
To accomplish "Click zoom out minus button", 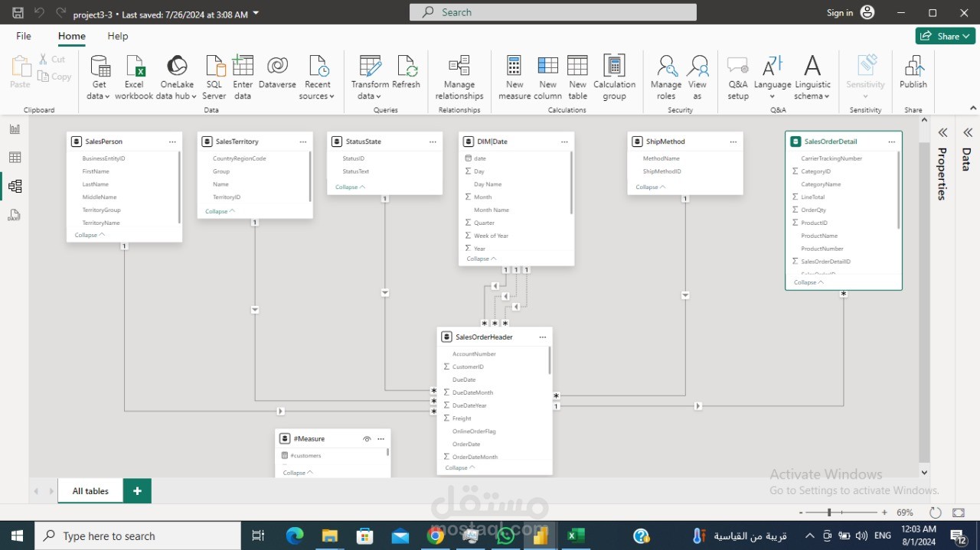I will (801, 513).
